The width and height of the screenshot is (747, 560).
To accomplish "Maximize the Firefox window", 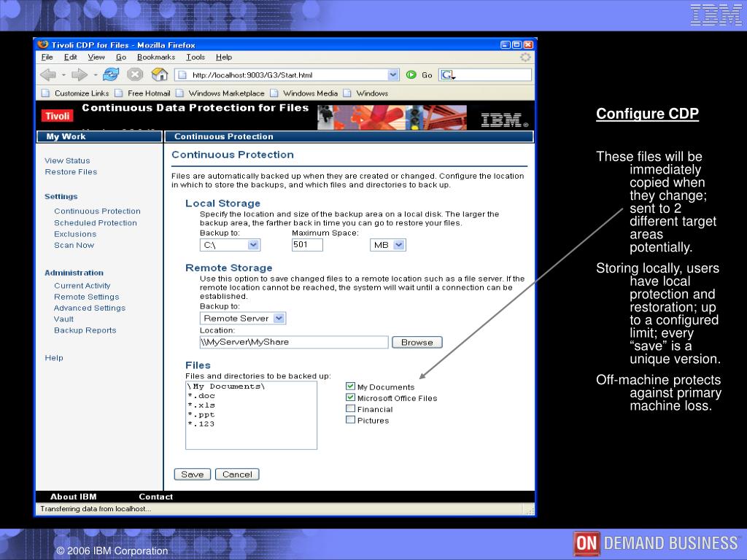I will (x=516, y=44).
